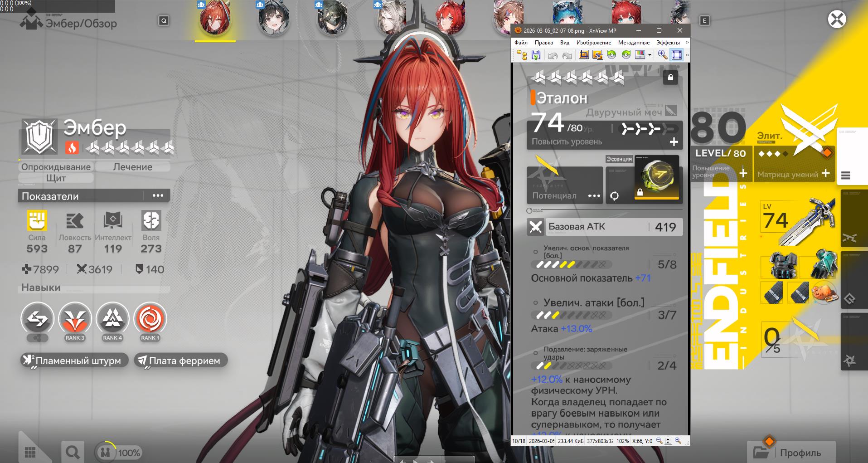
Task: Click the Интеллект attribute icon
Action: (x=113, y=221)
